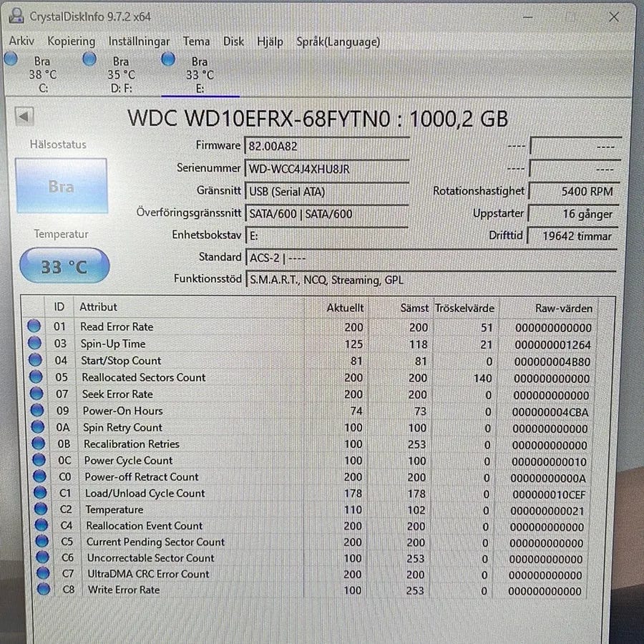Click the SATA/600 transfer mode field
Screen dimensions: 644x644
[x=326, y=213]
